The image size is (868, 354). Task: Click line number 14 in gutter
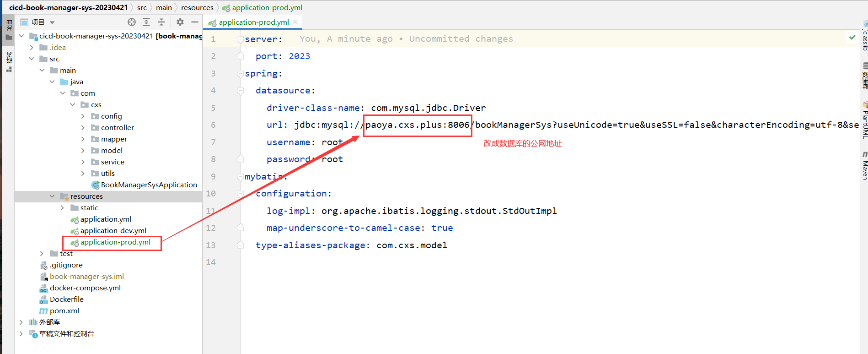pos(211,262)
